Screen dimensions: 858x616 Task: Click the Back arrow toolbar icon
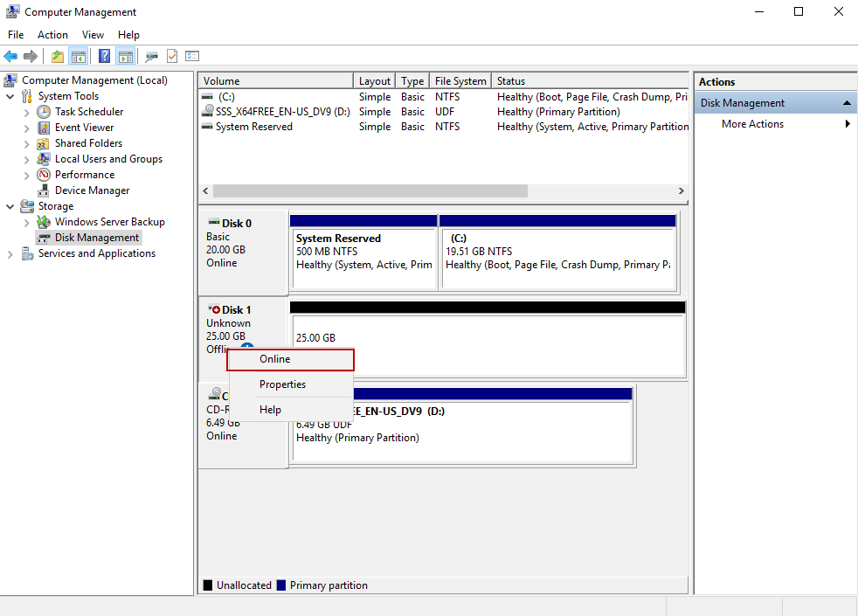(10, 57)
